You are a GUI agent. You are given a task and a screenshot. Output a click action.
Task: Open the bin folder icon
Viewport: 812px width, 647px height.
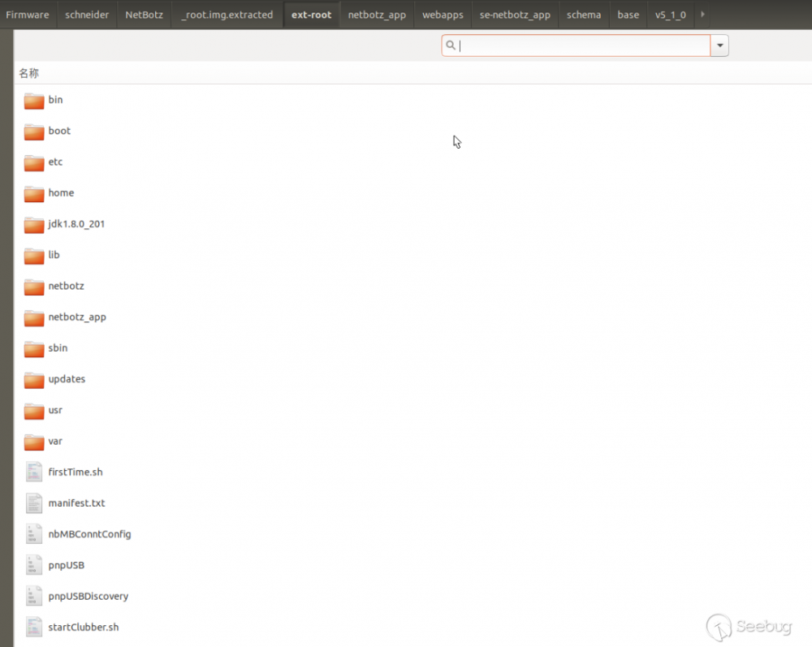tap(33, 100)
